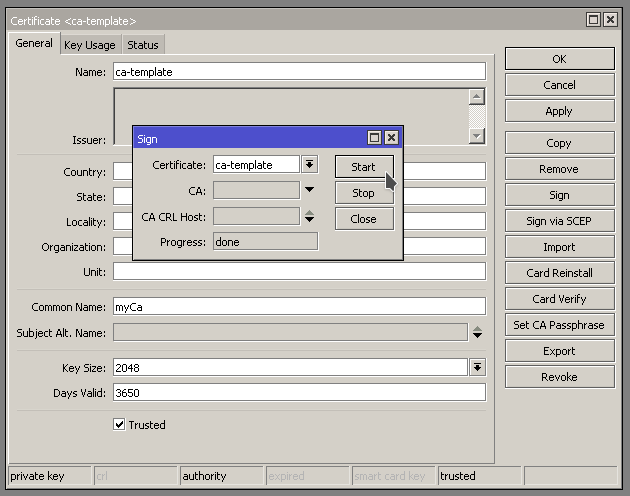Expand the CA field arrow
This screenshot has width=630, height=496.
[309, 190]
